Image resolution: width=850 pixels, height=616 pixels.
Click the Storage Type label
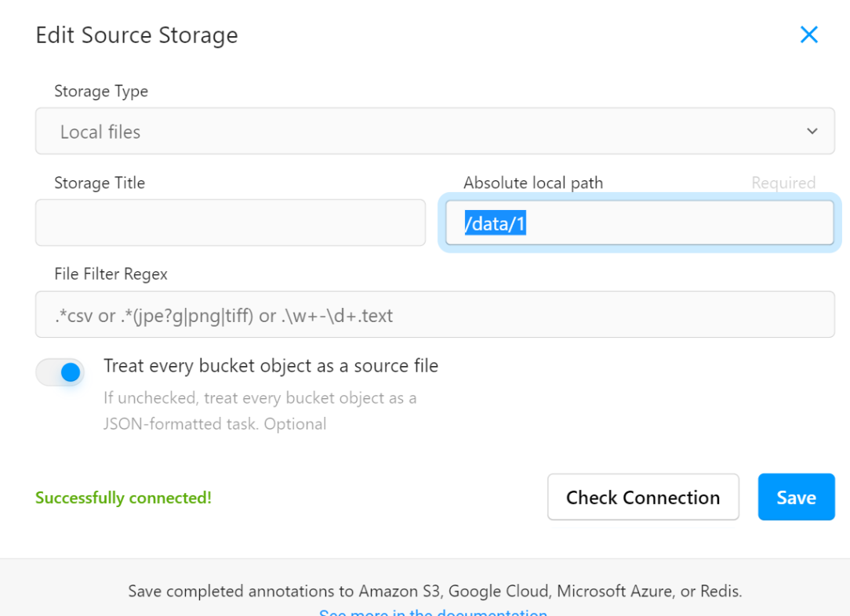tap(101, 91)
